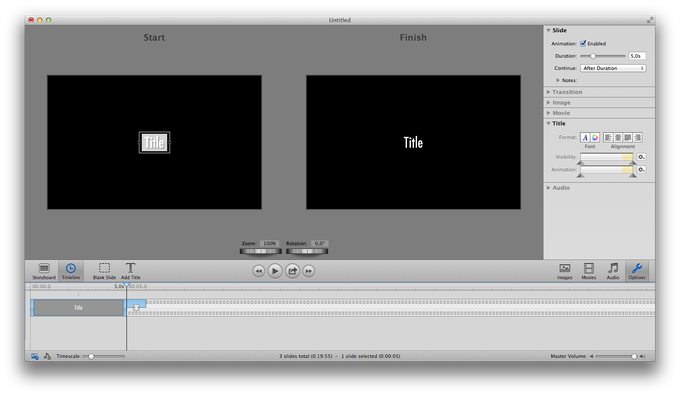Viewport: 680px width, 396px height.
Task: Click the transition marker on the timeline
Action: click(x=136, y=307)
